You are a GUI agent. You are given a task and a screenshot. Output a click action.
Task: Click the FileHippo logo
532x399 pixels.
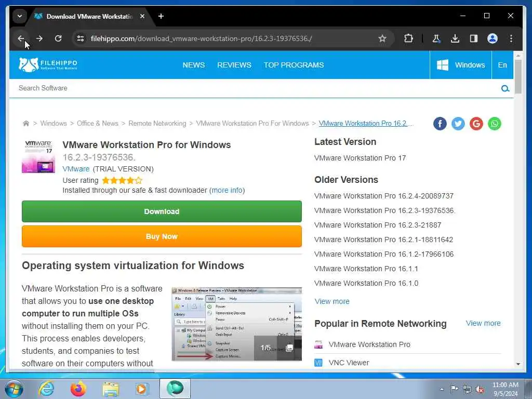48,64
